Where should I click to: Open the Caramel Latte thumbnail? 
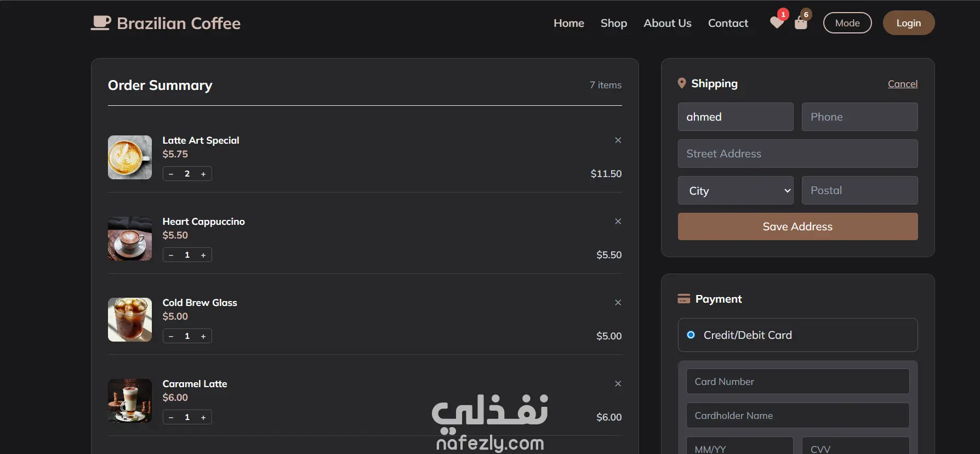(x=130, y=401)
